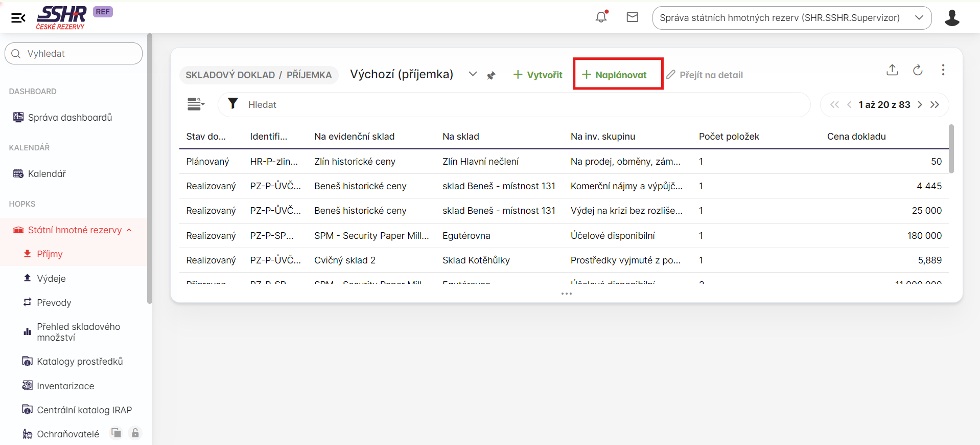
Task: Open the filter funnel icon
Action: (233, 104)
